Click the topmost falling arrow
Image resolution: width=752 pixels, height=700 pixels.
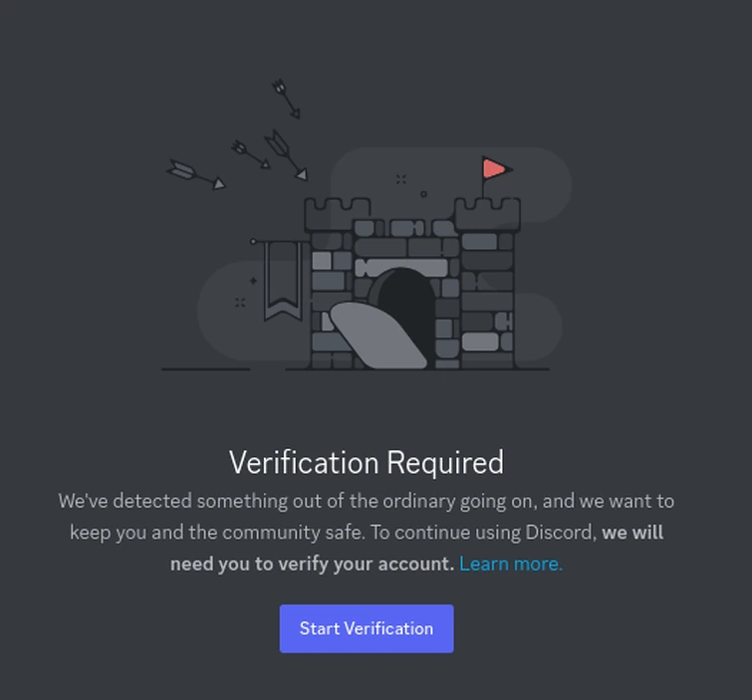coord(286,99)
